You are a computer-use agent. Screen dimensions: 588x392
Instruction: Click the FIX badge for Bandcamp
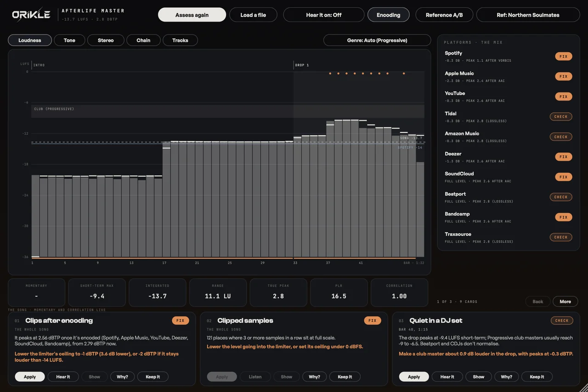[x=564, y=217]
